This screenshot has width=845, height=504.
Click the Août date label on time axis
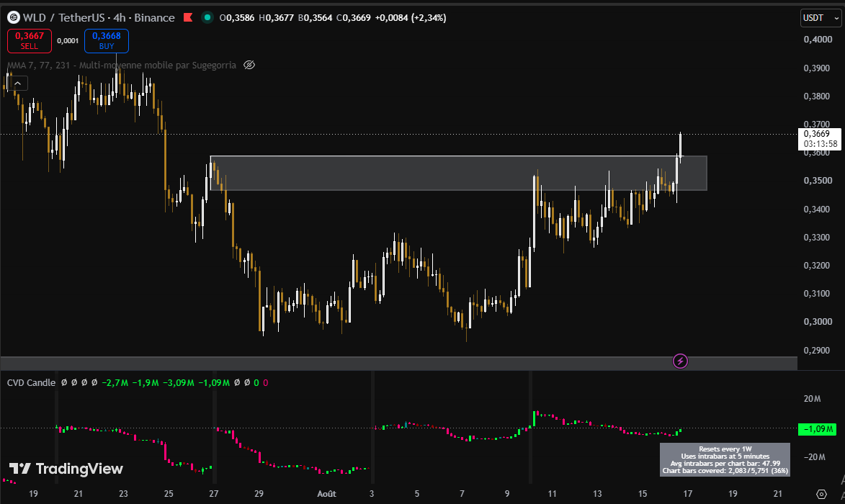point(326,494)
